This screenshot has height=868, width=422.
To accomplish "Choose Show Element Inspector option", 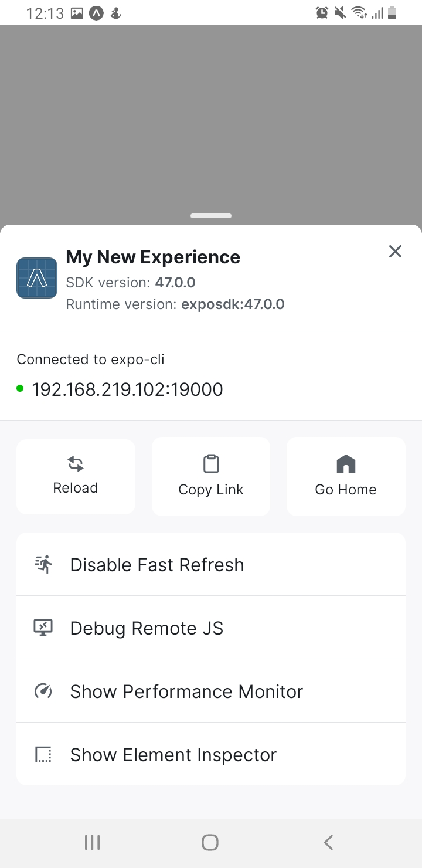I will [x=211, y=754].
